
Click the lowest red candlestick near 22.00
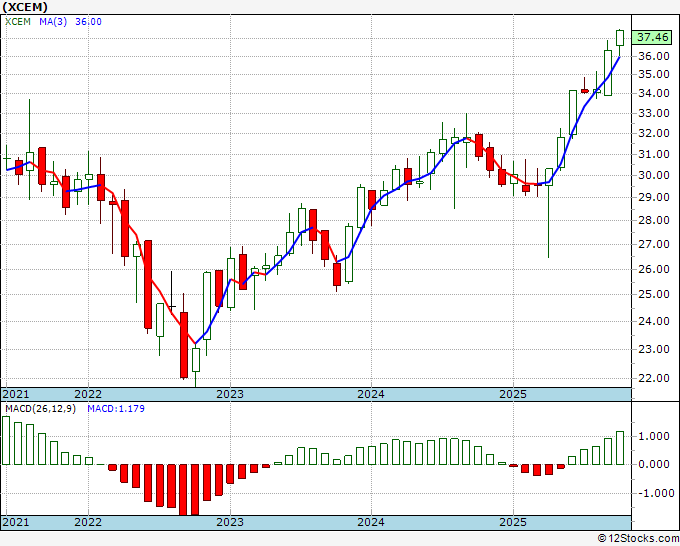coord(184,345)
